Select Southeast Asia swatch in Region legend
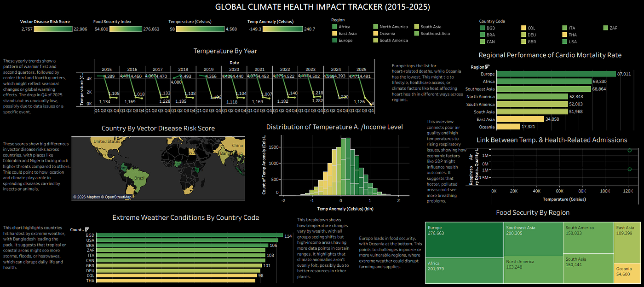644x287 pixels. [x=416, y=34]
